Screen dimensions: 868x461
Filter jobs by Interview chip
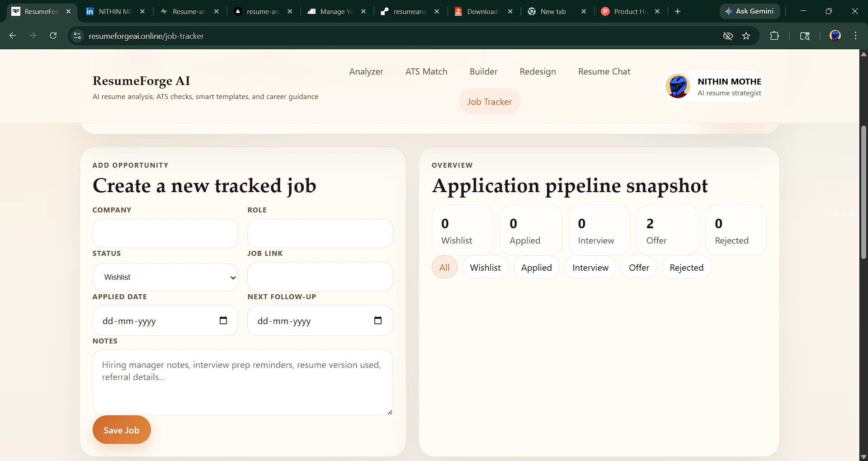click(x=590, y=267)
